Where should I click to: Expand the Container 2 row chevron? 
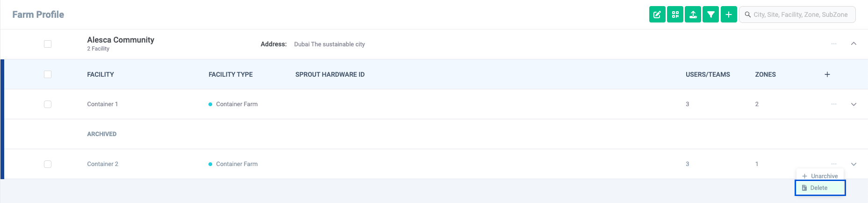tap(854, 164)
